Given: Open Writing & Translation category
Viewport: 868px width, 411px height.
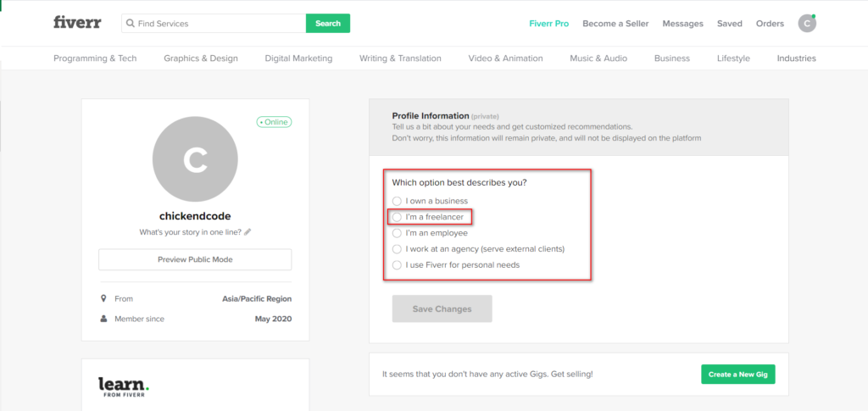Looking at the screenshot, I should click(400, 58).
